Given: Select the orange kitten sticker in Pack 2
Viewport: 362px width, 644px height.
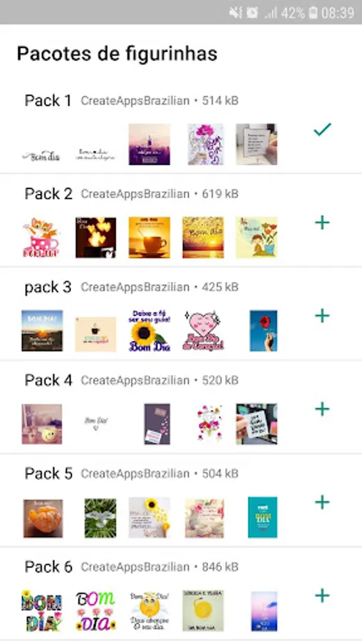Looking at the screenshot, I should [x=41, y=238].
